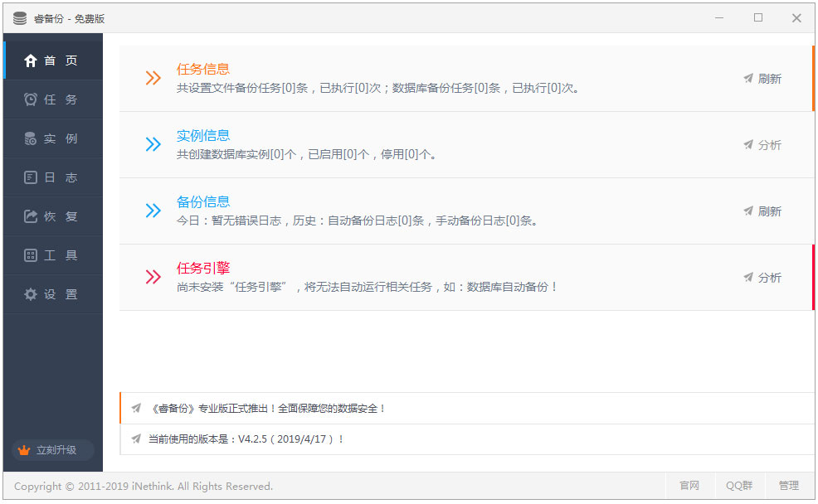Open the QQ群 footer link
818x504 pixels.
(x=738, y=486)
